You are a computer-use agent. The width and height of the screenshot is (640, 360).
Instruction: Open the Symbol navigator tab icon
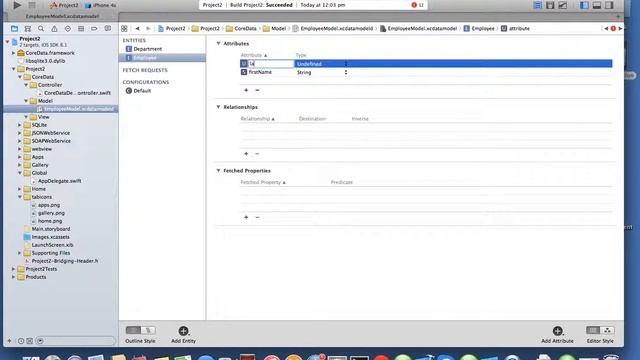pyautogui.click(x=28, y=29)
